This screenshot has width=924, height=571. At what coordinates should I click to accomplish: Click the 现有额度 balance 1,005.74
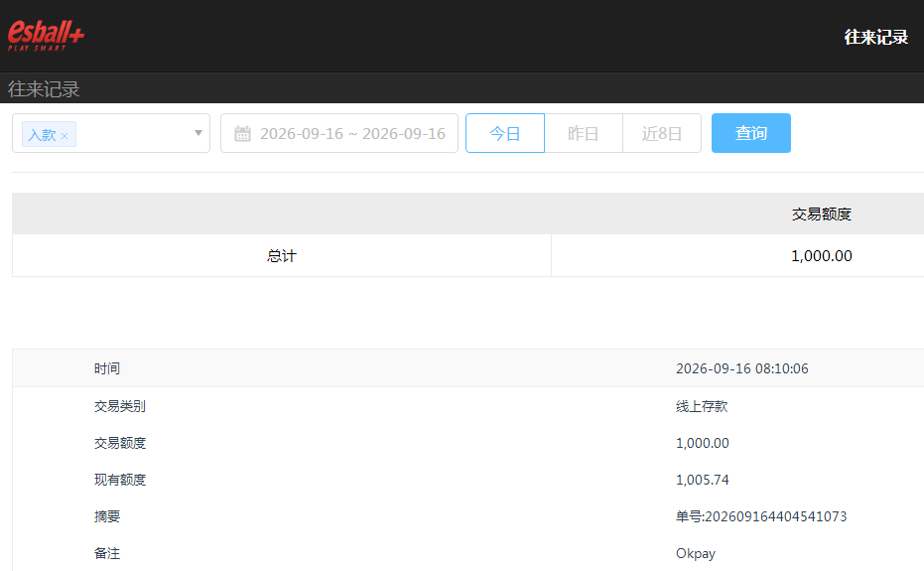[x=703, y=480]
